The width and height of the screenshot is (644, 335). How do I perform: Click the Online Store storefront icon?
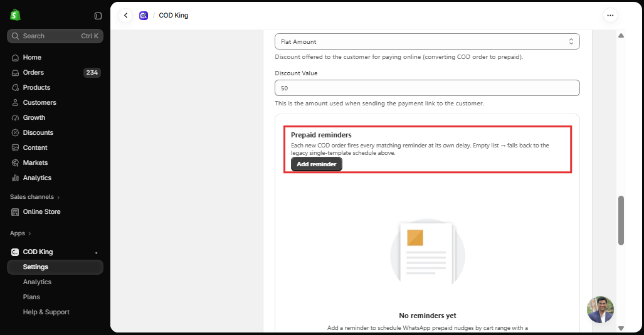click(15, 212)
